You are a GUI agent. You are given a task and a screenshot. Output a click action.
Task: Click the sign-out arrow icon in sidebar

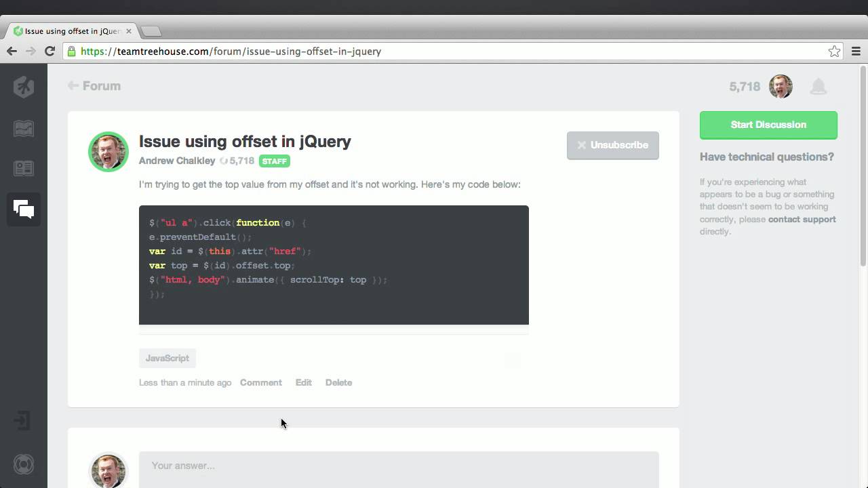click(22, 421)
